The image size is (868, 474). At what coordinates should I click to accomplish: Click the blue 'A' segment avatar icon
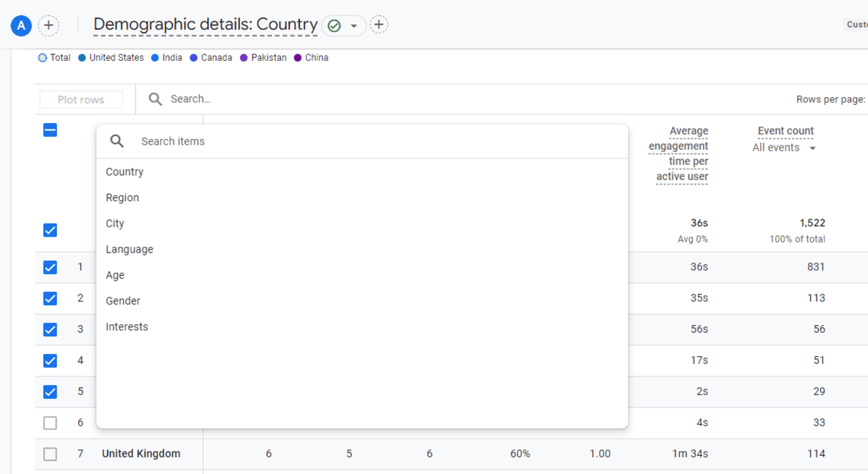(21, 26)
